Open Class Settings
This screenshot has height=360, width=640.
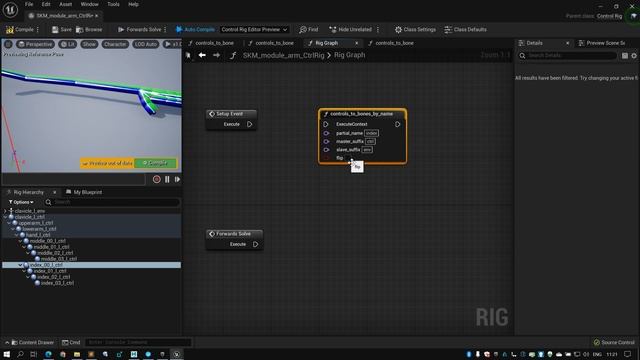(415, 29)
